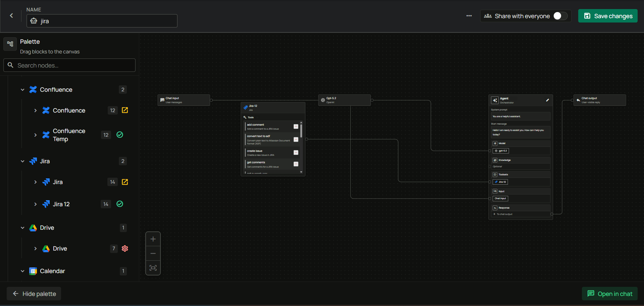The image size is (644, 306).
Task: Click Hide palette button
Action: (x=34, y=294)
